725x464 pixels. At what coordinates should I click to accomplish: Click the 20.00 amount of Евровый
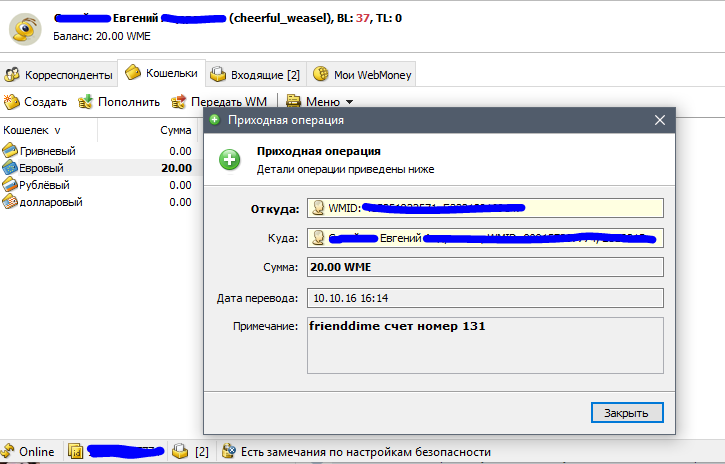[176, 168]
